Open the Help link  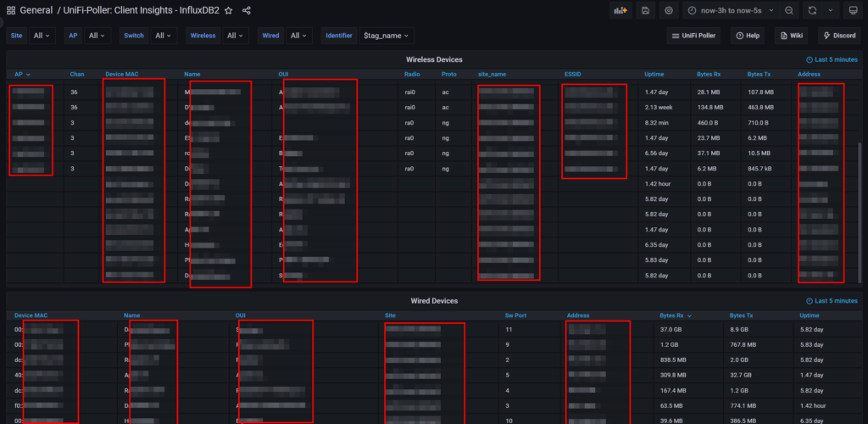(748, 36)
